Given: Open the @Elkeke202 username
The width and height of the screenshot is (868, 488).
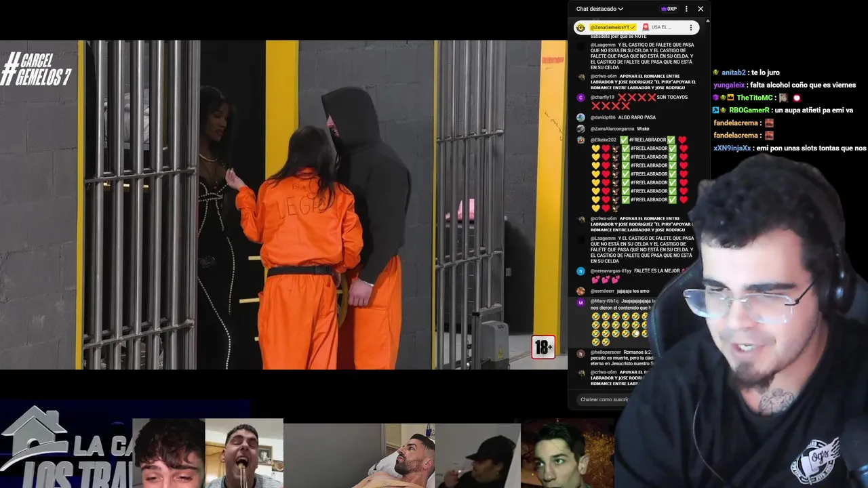Looking at the screenshot, I should pos(604,140).
